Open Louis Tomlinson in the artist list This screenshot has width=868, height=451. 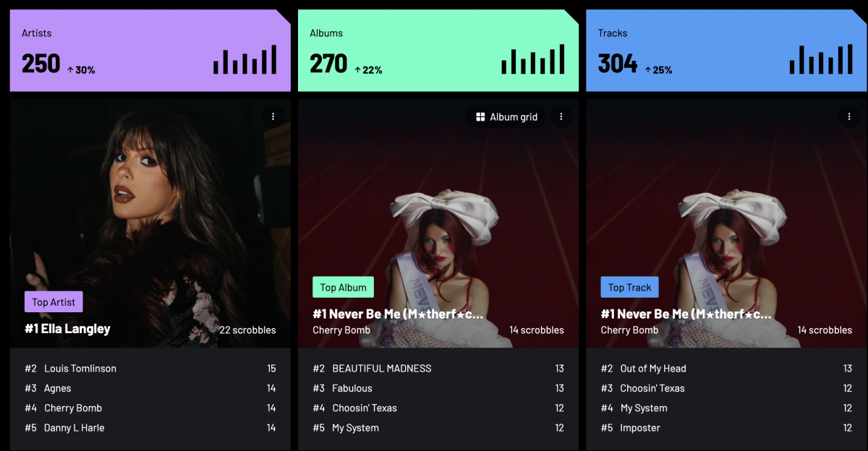[x=80, y=369]
